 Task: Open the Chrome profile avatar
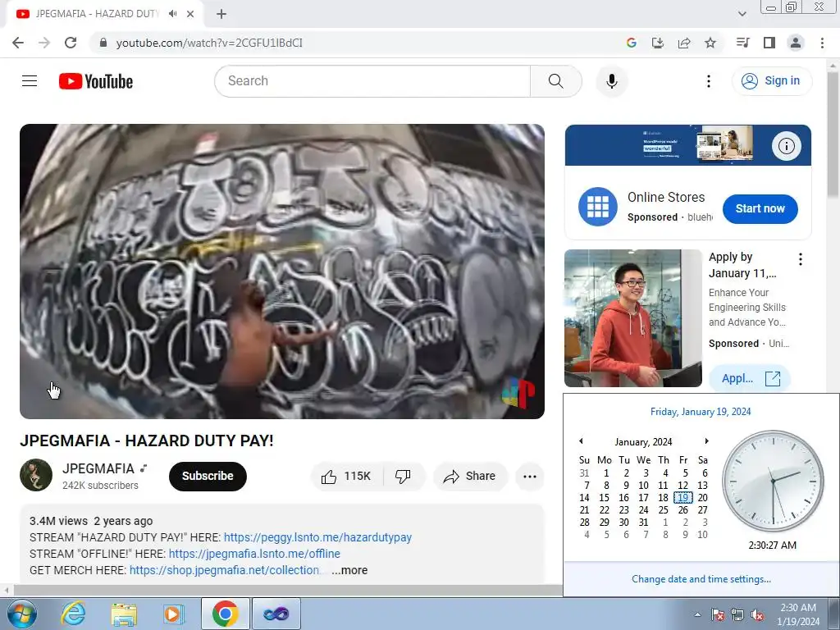click(796, 43)
